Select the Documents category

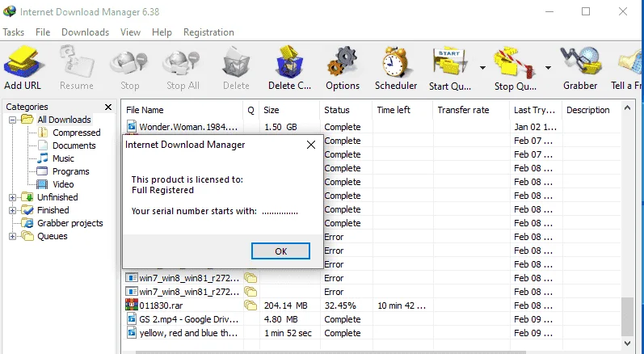pyautogui.click(x=74, y=145)
